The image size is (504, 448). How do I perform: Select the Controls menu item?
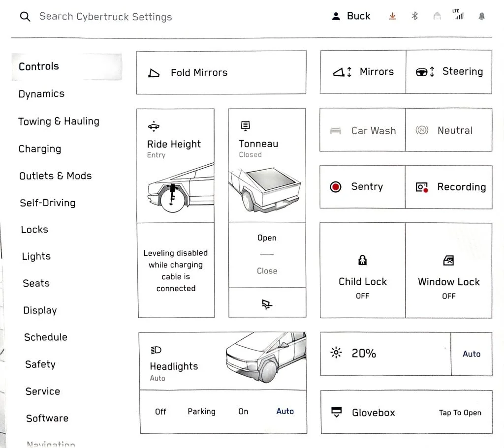(x=67, y=66)
